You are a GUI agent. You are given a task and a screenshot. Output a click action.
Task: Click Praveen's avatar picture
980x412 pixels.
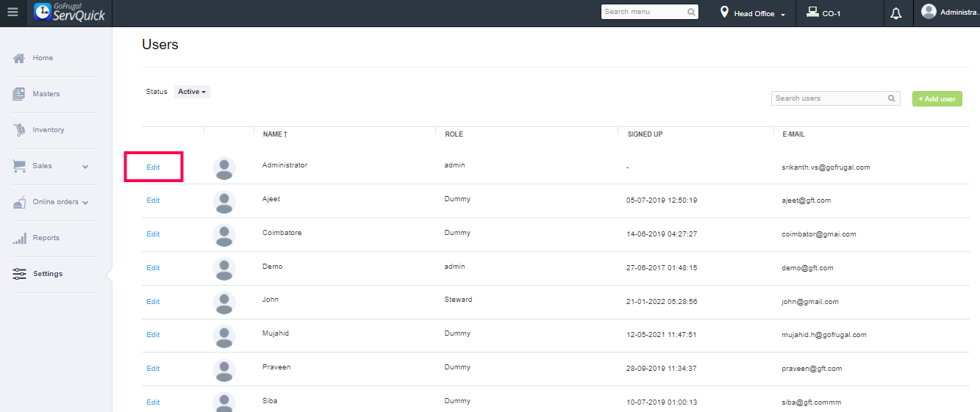tap(224, 370)
